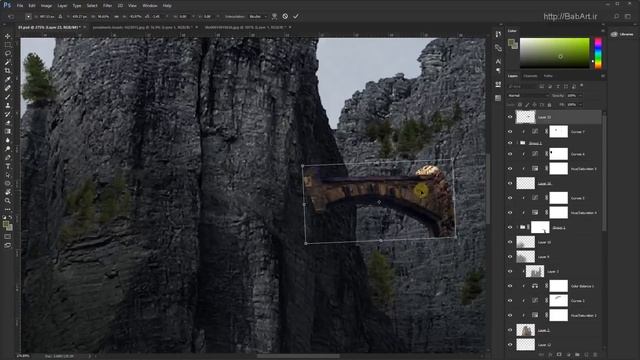Toggle visibility of Curves 3
The height and width of the screenshot is (360, 640).
click(510, 198)
